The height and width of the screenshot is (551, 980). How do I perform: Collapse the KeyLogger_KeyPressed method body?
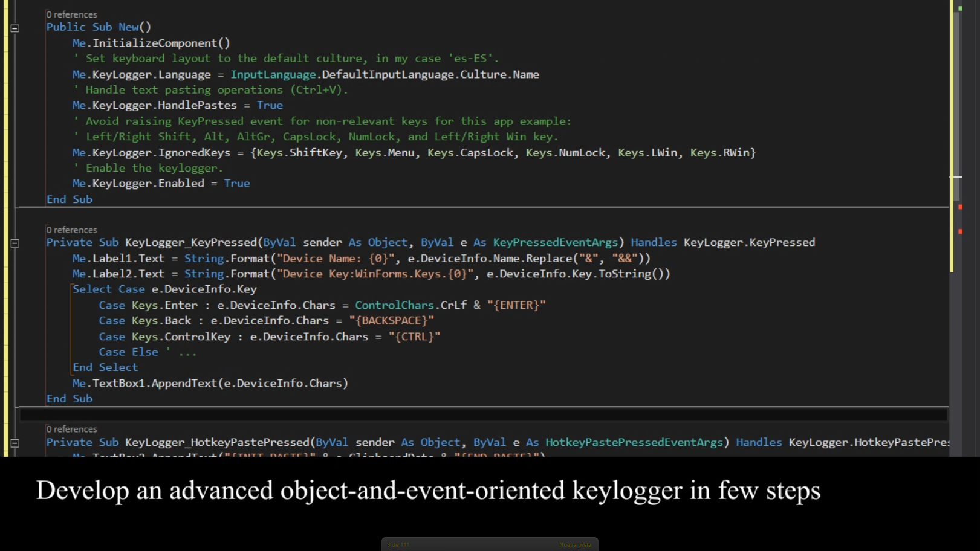point(15,242)
